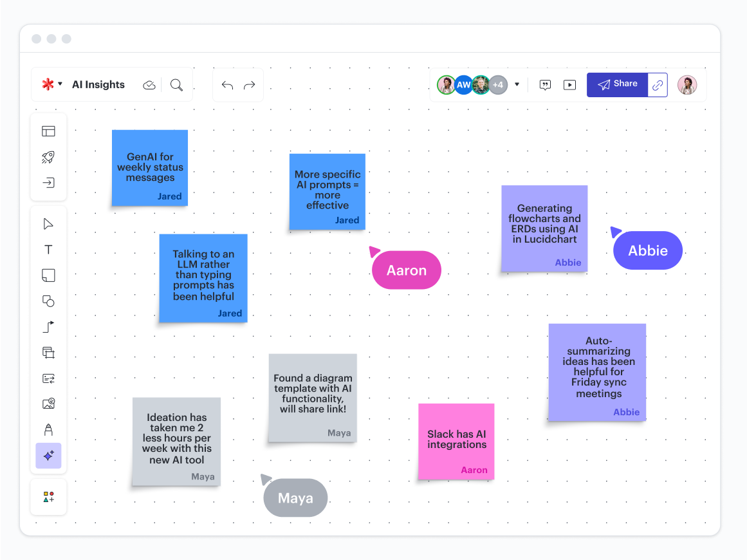Click the AI Insights document title
The image size is (747, 560).
[98, 85]
